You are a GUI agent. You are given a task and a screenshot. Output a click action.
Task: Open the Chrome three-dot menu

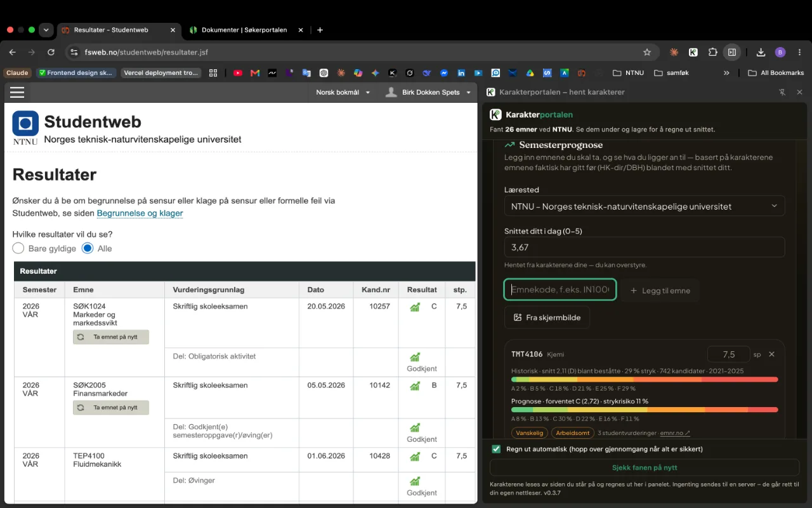pos(799,52)
